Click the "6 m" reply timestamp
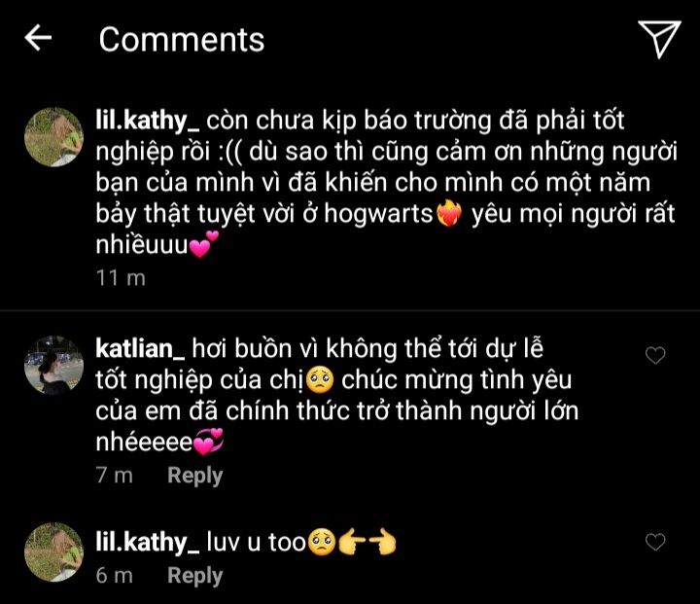The height and width of the screenshot is (604, 700). click(x=115, y=576)
